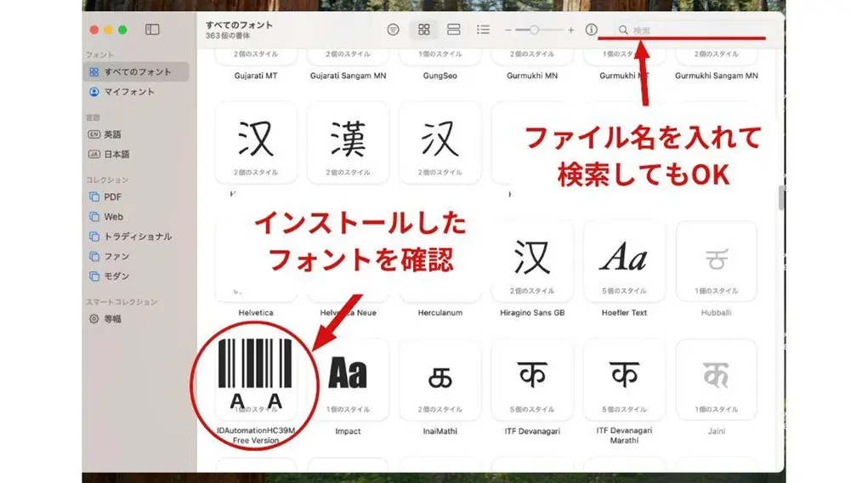The height and width of the screenshot is (483, 868).
Task: Open the Web collection
Action: coord(136,217)
